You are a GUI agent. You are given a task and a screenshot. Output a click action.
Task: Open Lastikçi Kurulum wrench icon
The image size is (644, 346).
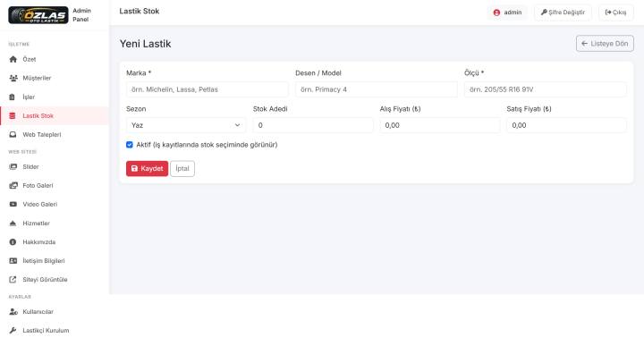(13, 331)
